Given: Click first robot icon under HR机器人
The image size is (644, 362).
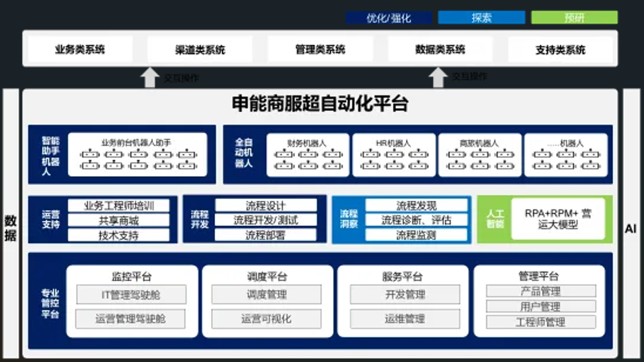Looking at the screenshot, I should [x=370, y=154].
